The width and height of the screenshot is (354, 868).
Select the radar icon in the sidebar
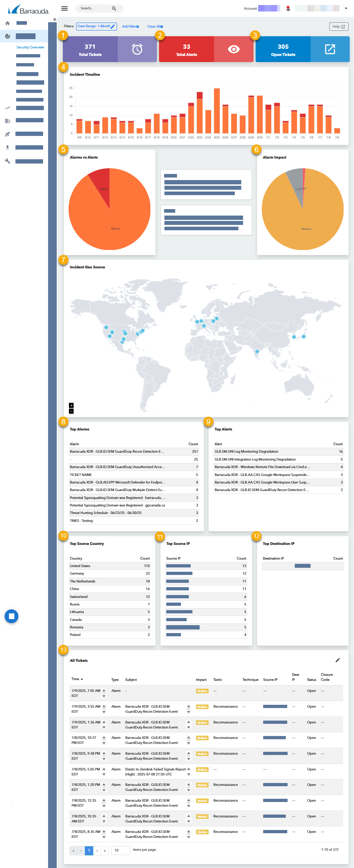coord(8,36)
